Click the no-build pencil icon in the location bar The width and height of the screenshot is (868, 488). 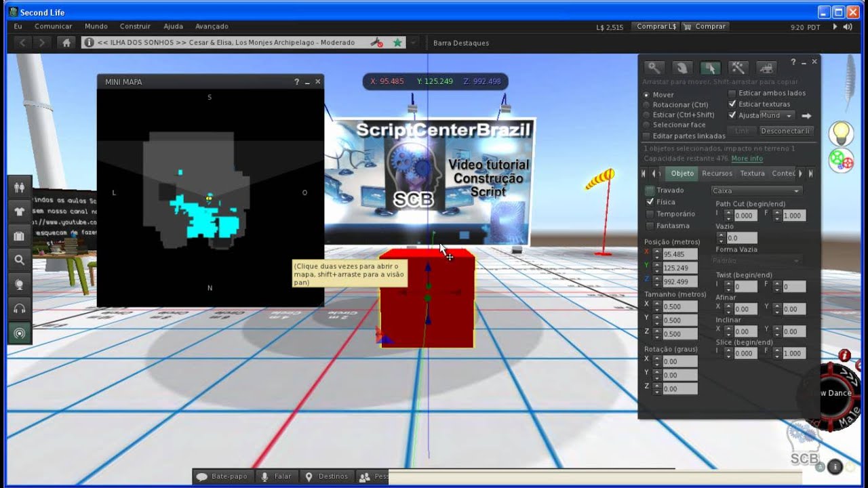tap(376, 43)
